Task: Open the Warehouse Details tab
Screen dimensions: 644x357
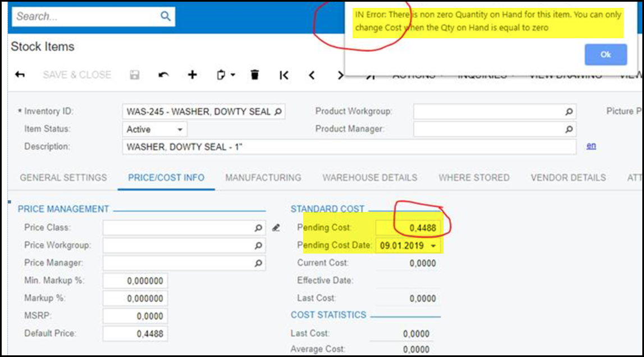Action: [369, 178]
